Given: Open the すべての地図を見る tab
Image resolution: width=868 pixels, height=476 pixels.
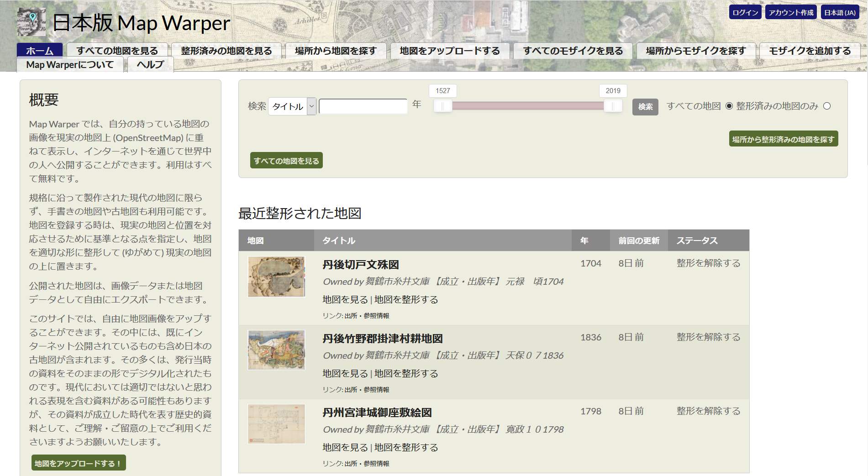Looking at the screenshot, I should pyautogui.click(x=117, y=51).
